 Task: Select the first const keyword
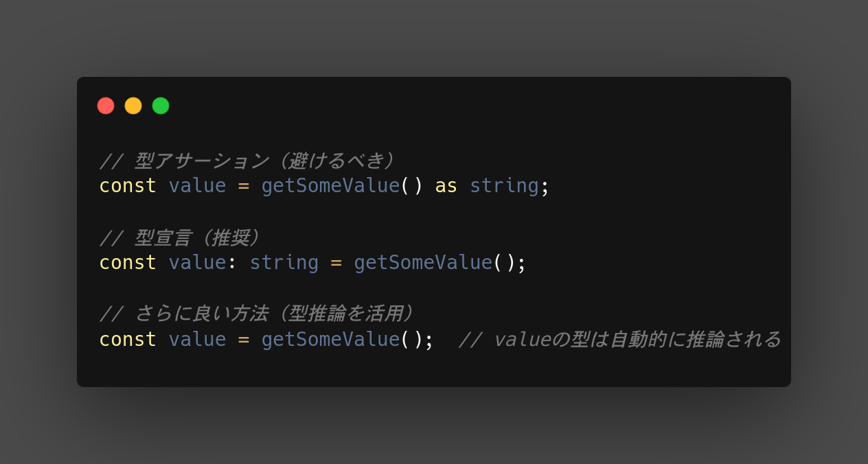click(128, 186)
